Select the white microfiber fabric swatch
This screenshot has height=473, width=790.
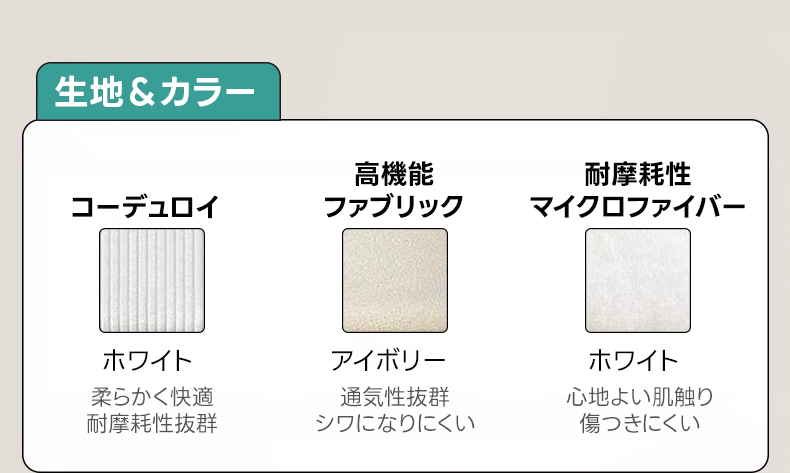[638, 280]
